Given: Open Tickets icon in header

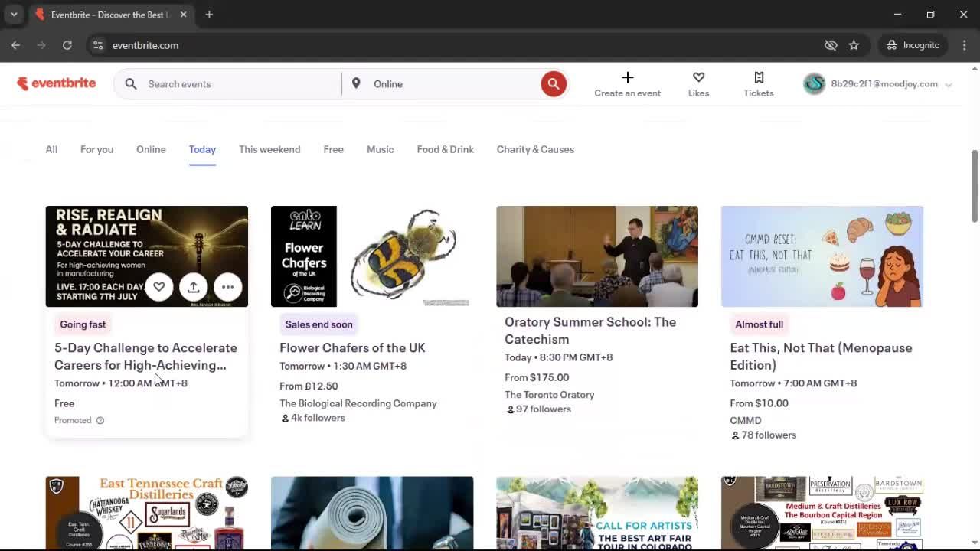Looking at the screenshot, I should coord(759,77).
